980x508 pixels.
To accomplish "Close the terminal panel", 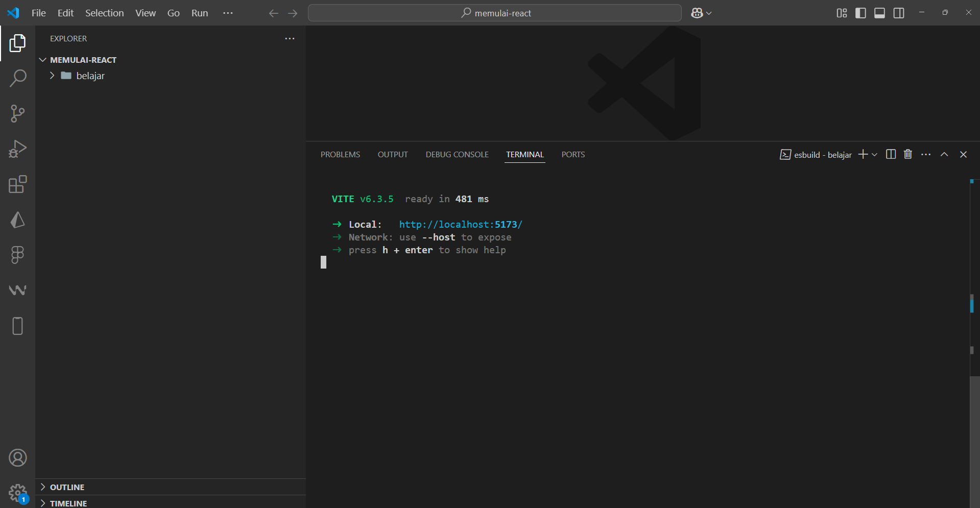I will pos(963,154).
